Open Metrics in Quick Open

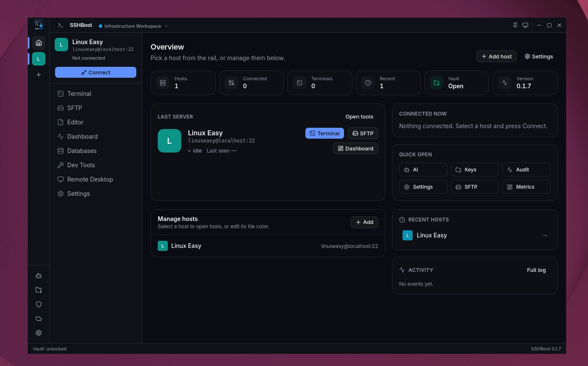click(526, 187)
